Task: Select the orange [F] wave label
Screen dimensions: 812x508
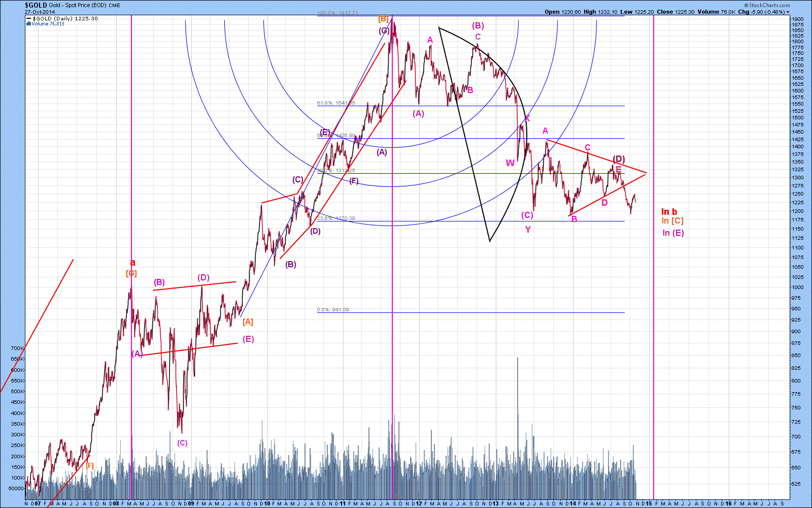Action: pos(89,465)
